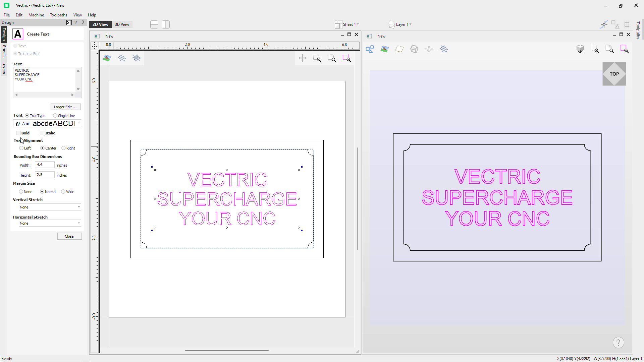The width and height of the screenshot is (644, 362).
Task: Click the TOP view cube
Action: 614,74
